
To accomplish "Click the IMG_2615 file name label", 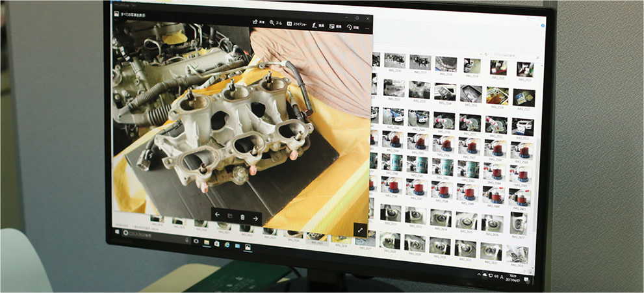I will (x=466, y=231).
